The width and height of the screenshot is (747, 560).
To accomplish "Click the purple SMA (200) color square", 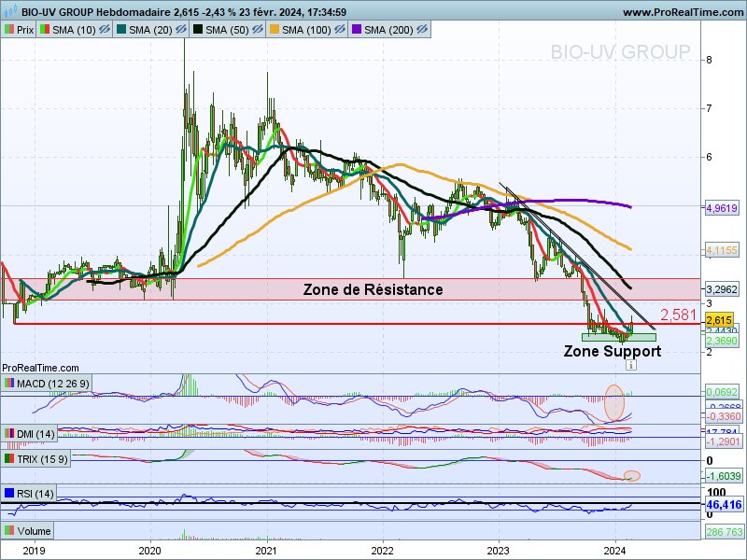I will click(357, 30).
